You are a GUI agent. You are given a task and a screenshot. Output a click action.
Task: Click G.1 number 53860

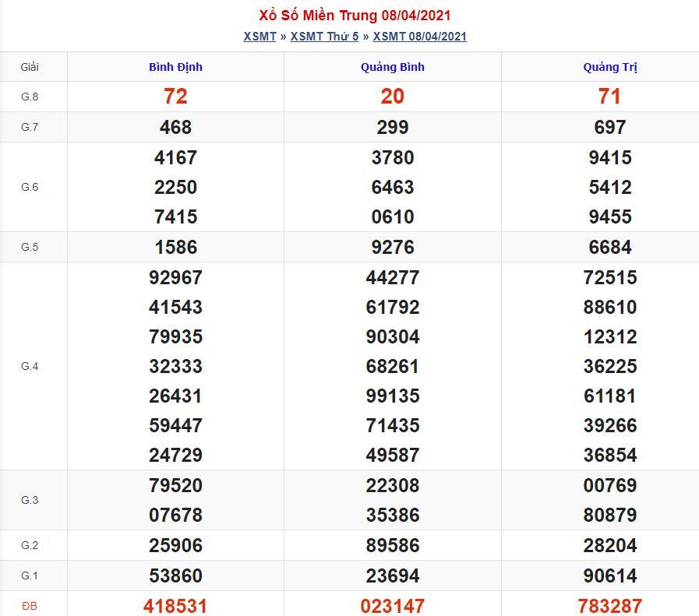(x=175, y=576)
